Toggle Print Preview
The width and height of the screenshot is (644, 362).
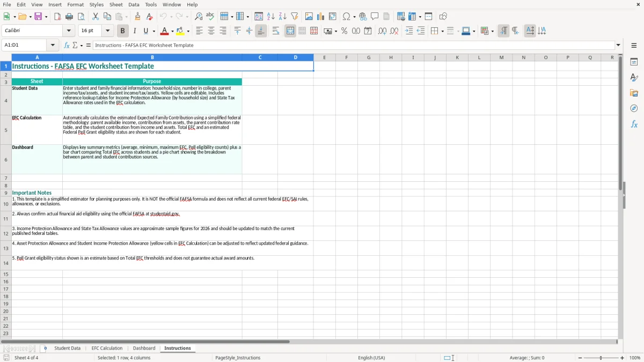pyautogui.click(x=81, y=17)
